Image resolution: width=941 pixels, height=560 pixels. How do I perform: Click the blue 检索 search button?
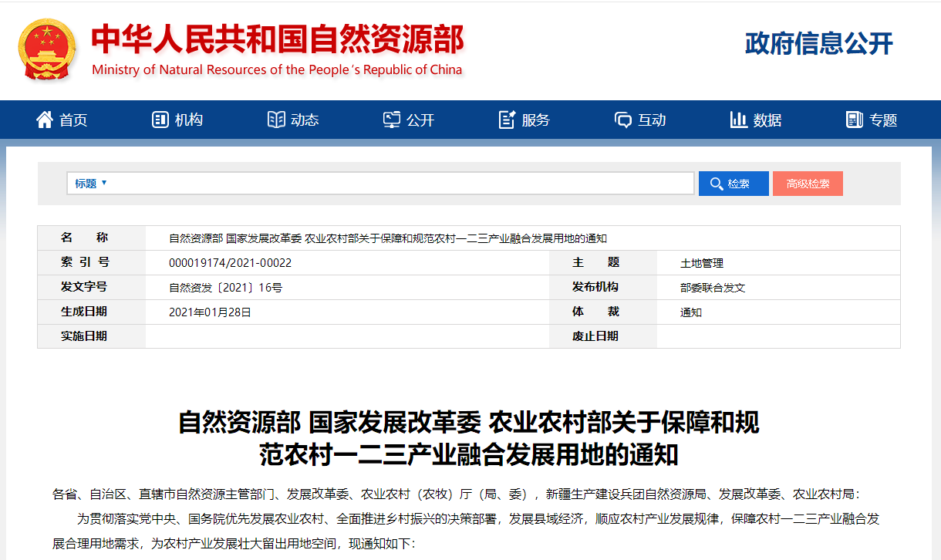pos(734,184)
